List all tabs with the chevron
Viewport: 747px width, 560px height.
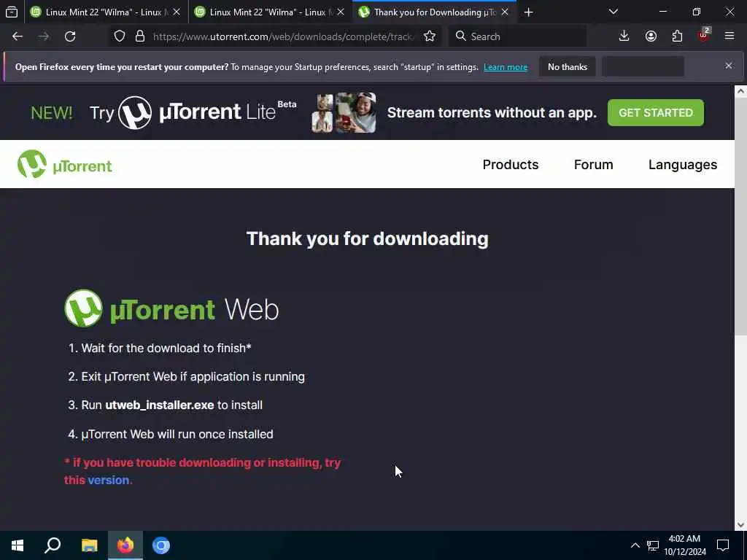click(614, 12)
